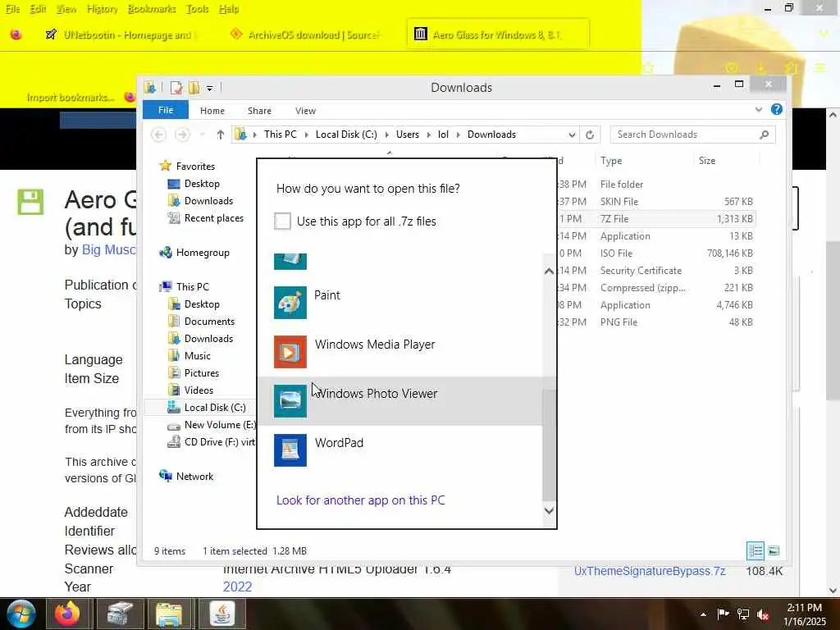
Task: Click the muted volume tray icon
Action: tap(763, 614)
